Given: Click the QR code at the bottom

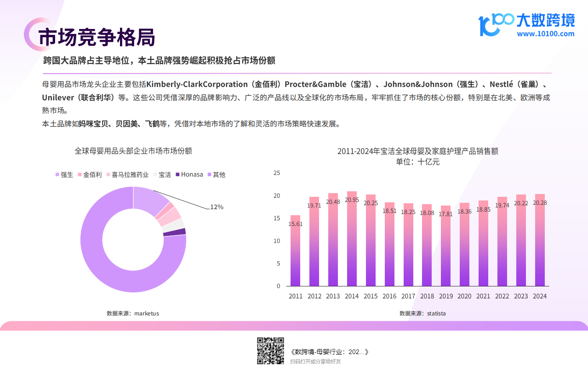Looking at the screenshot, I should [x=270, y=352].
